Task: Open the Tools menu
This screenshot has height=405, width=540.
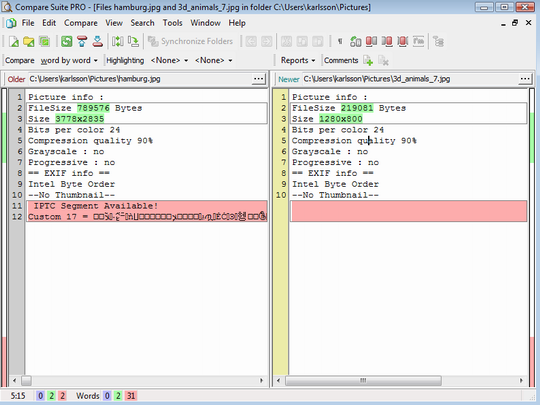Action: (x=173, y=23)
